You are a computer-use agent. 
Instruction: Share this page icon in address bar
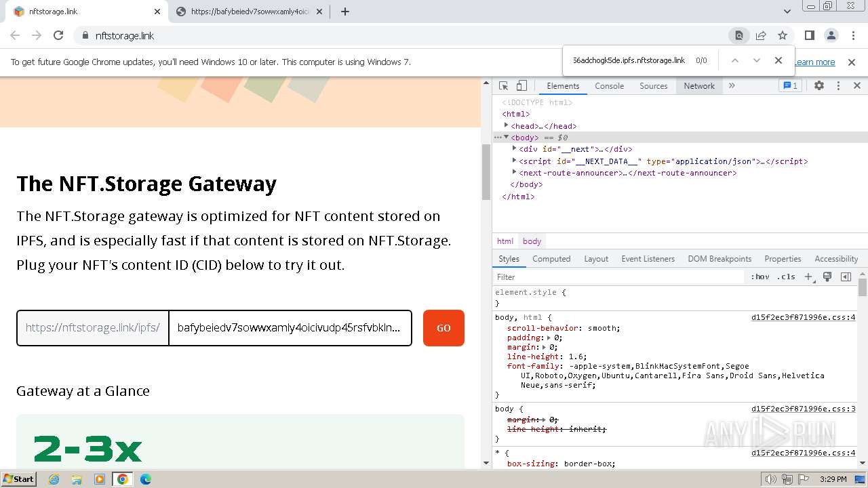tap(761, 35)
